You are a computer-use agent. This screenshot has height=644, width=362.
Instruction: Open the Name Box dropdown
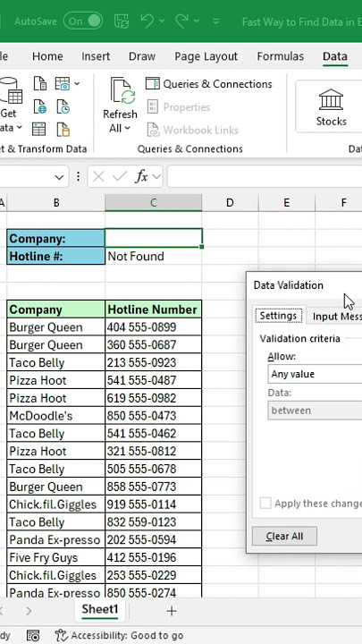(59, 177)
